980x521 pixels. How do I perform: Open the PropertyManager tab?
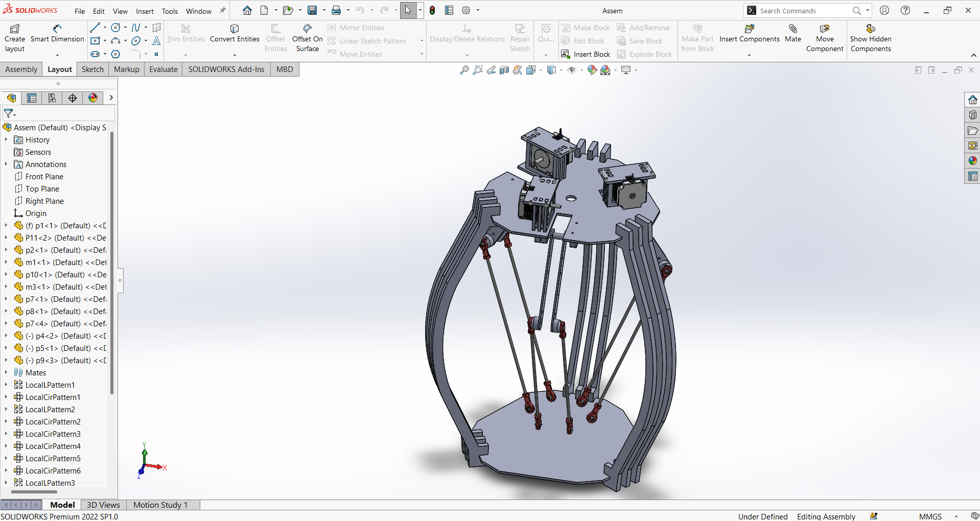32,98
